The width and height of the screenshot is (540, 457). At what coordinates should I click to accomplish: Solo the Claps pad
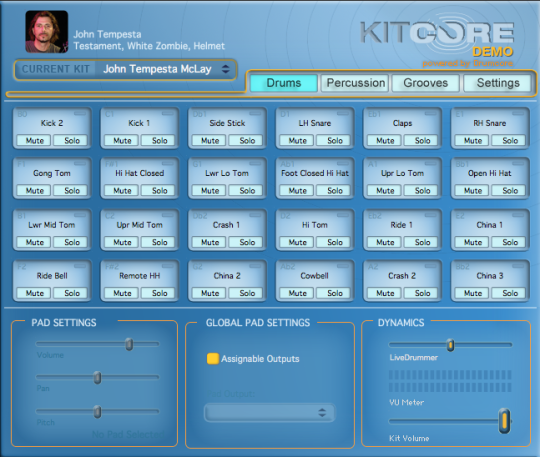422,141
